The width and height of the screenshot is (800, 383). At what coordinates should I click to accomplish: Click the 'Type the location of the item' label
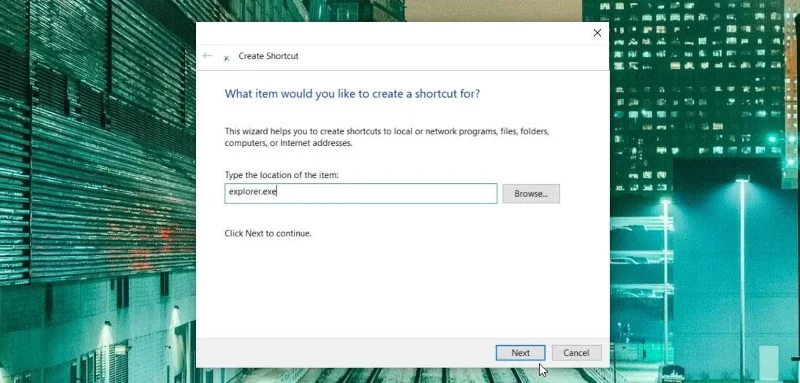282,175
